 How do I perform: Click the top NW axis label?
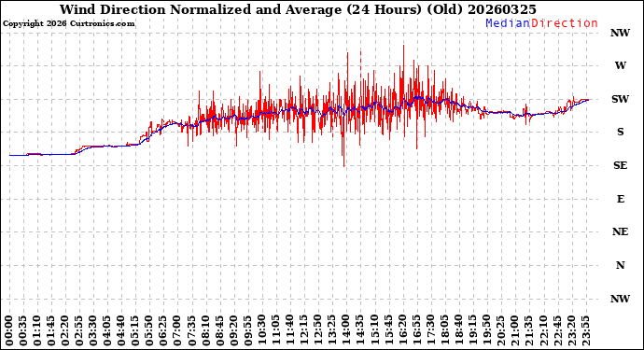coord(620,33)
